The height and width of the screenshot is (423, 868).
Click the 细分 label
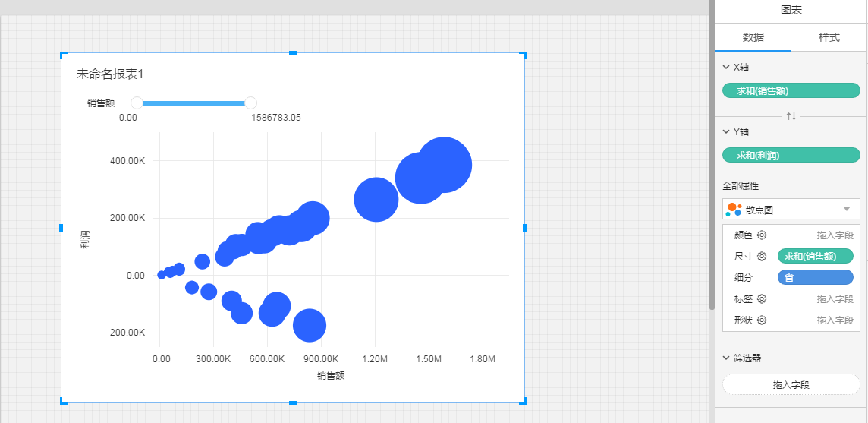pyautogui.click(x=743, y=277)
